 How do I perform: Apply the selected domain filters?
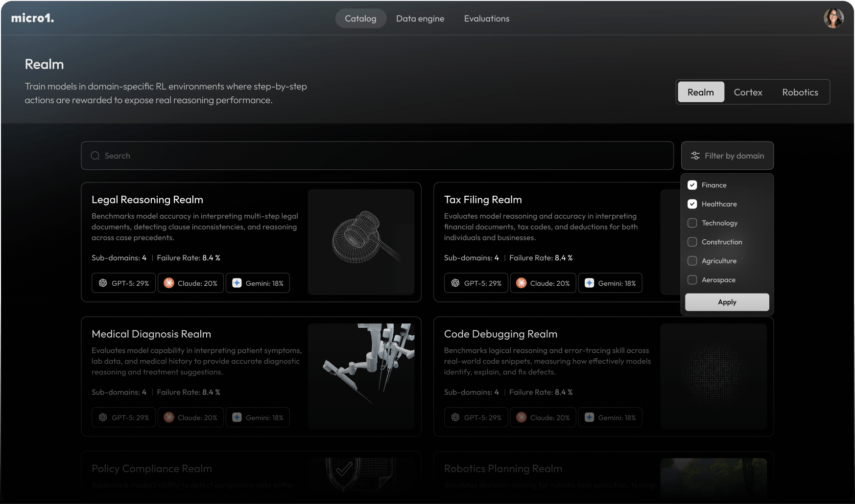(x=727, y=302)
